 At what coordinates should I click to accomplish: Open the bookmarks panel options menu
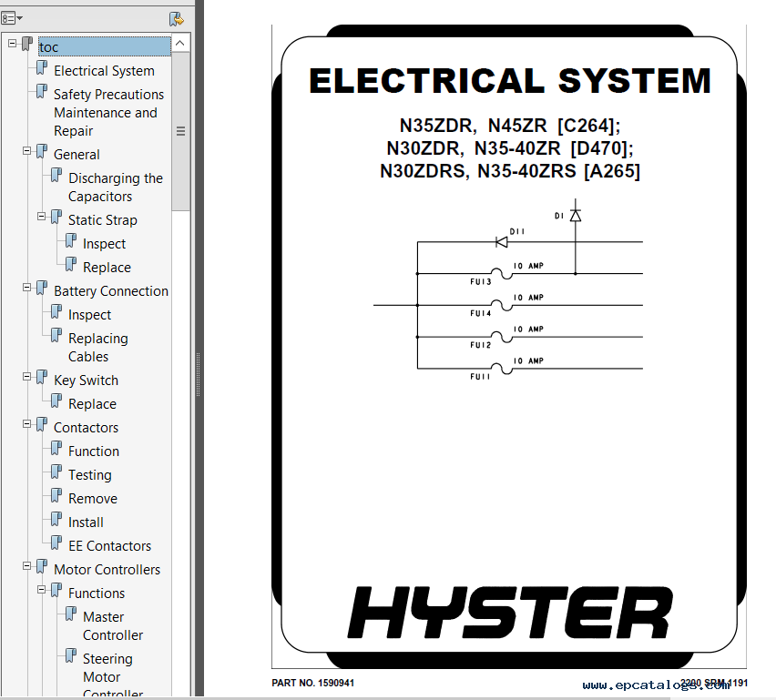(12, 19)
